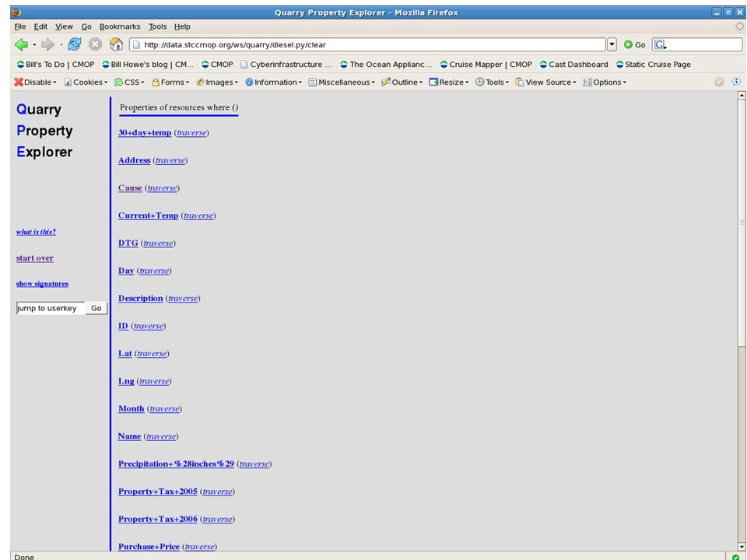The image size is (747, 560).
Task: Open the Resize developer menu
Action: (449, 82)
